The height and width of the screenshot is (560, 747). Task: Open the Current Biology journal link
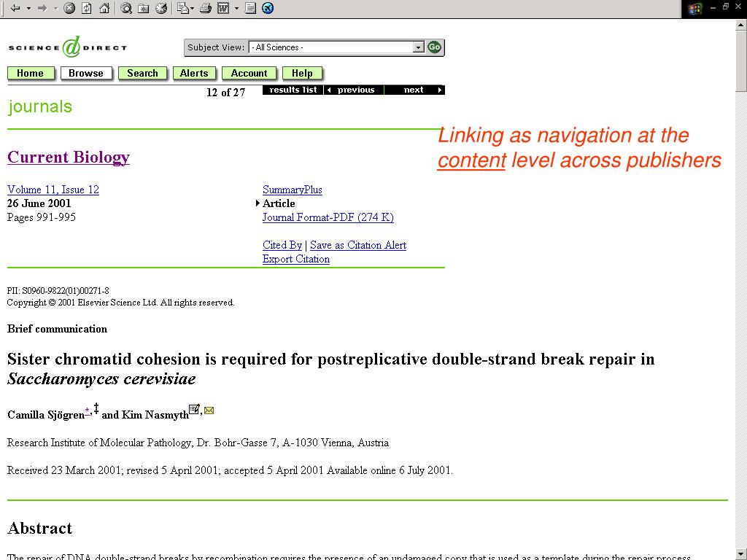(69, 157)
